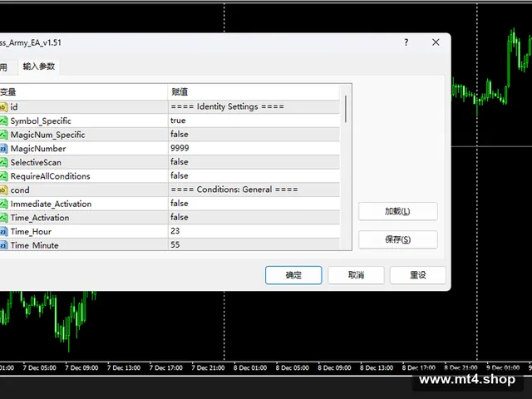Click the 赋值 column header
532x399 pixels.
(254, 92)
